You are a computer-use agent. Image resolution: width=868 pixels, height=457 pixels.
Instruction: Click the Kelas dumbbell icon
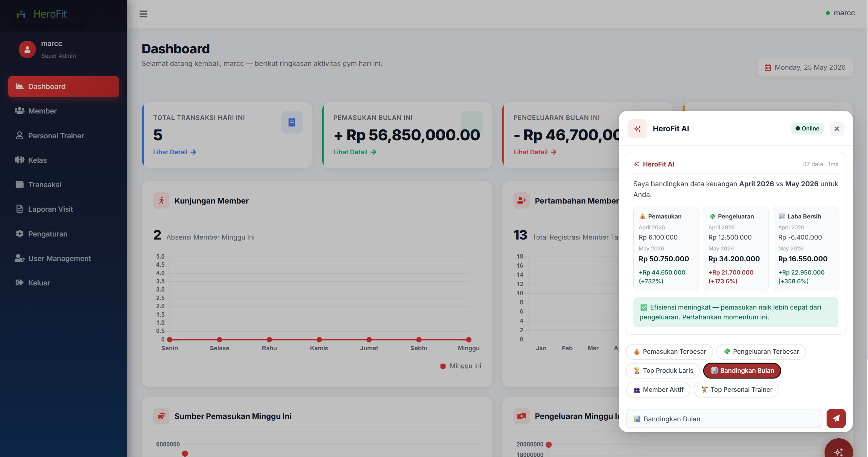coord(19,160)
